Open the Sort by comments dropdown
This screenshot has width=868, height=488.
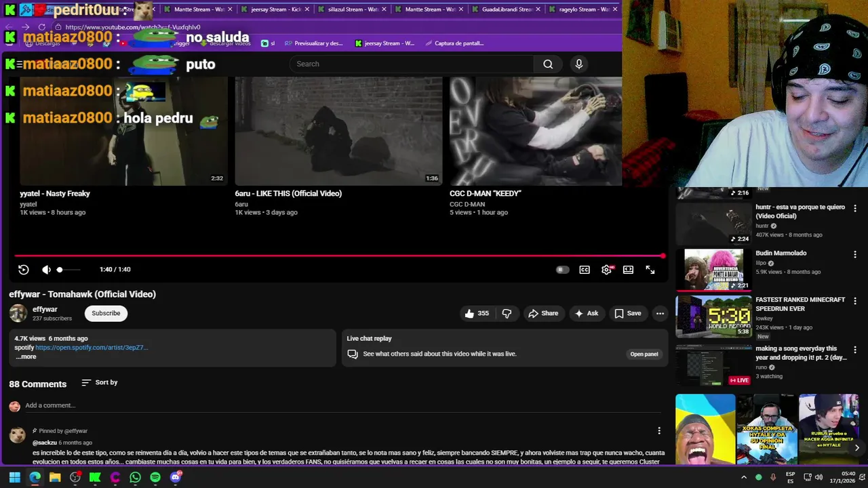coord(100,383)
